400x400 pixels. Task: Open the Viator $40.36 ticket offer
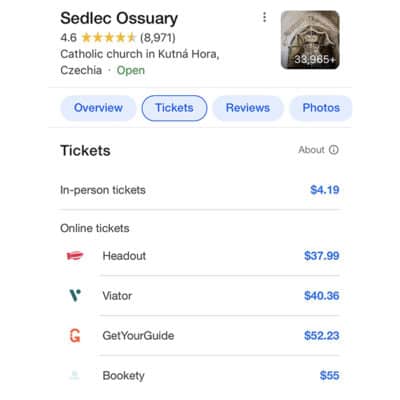[322, 296]
